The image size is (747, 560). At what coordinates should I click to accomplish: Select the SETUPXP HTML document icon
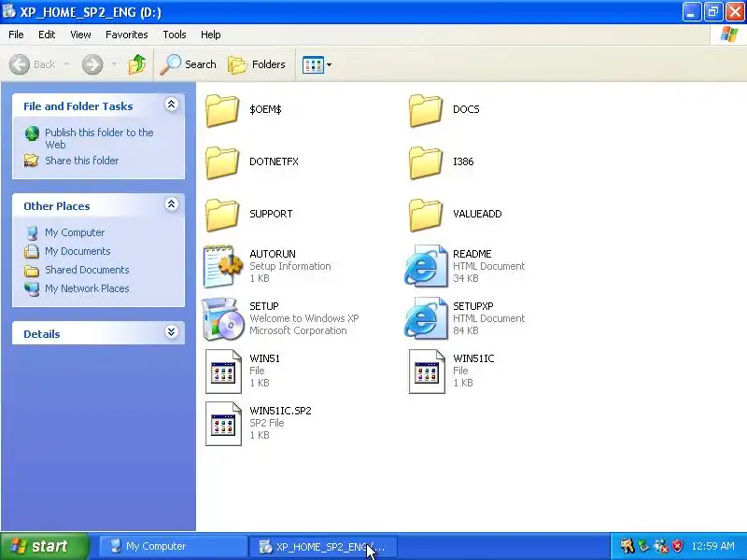point(426,318)
